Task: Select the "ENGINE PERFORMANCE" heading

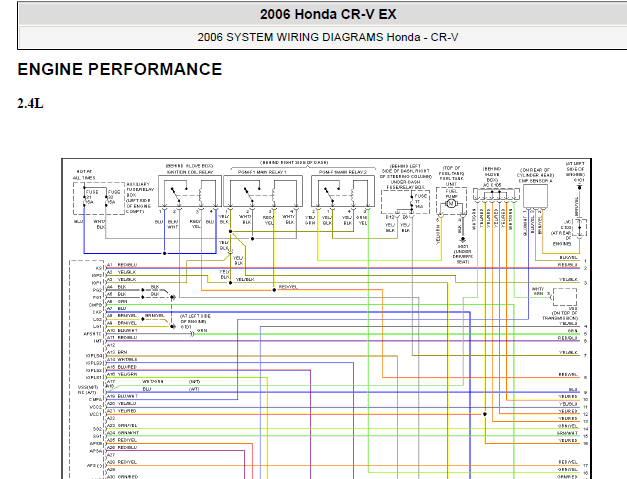Action: (x=120, y=69)
